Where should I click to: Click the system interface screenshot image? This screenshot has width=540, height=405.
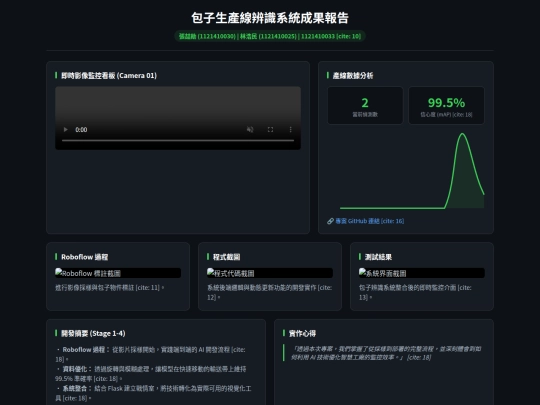[422, 273]
